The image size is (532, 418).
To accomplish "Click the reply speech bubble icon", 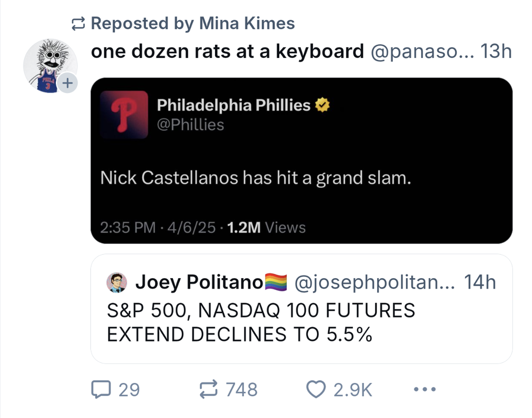I will 101,389.
